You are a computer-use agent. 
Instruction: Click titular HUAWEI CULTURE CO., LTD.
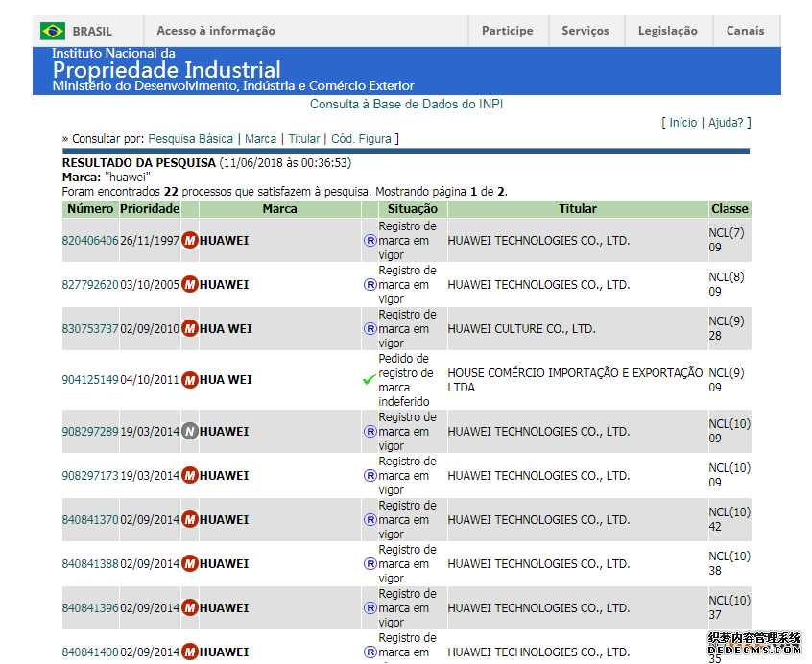pyautogui.click(x=521, y=328)
